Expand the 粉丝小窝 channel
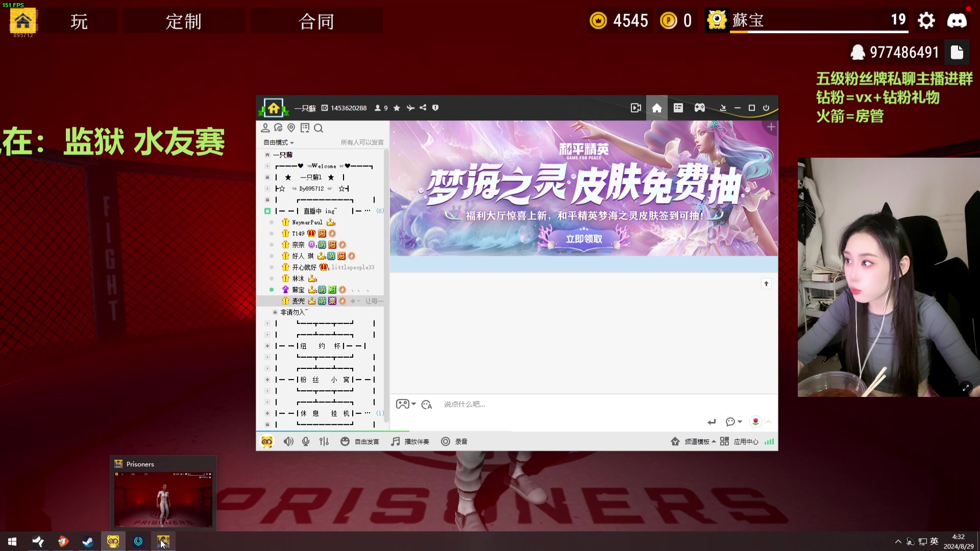This screenshot has height=551, width=980. (x=267, y=380)
